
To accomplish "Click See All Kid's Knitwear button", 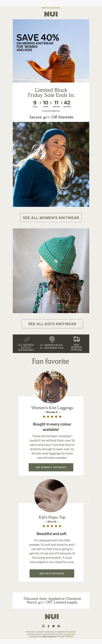I will 52,324.
